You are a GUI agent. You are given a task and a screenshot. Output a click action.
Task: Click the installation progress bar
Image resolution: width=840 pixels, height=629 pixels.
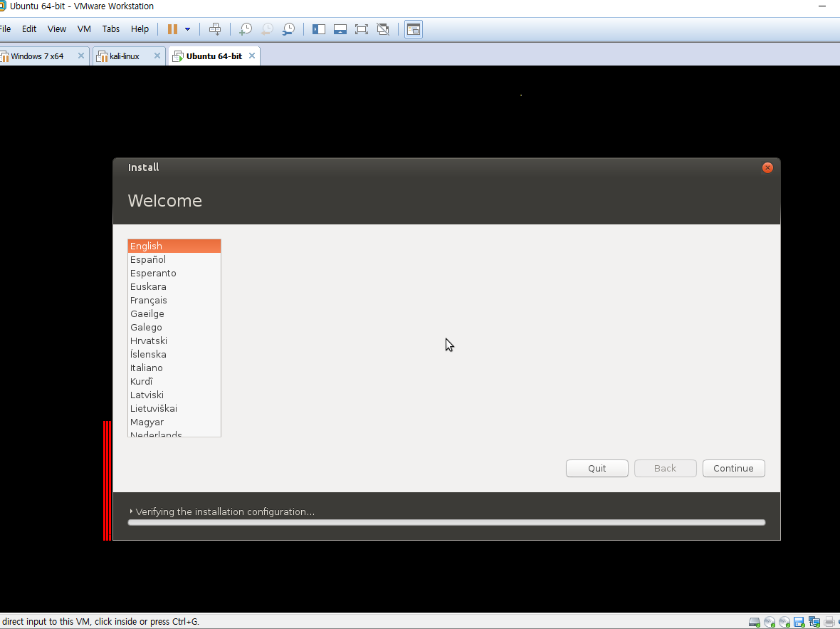[446, 522]
